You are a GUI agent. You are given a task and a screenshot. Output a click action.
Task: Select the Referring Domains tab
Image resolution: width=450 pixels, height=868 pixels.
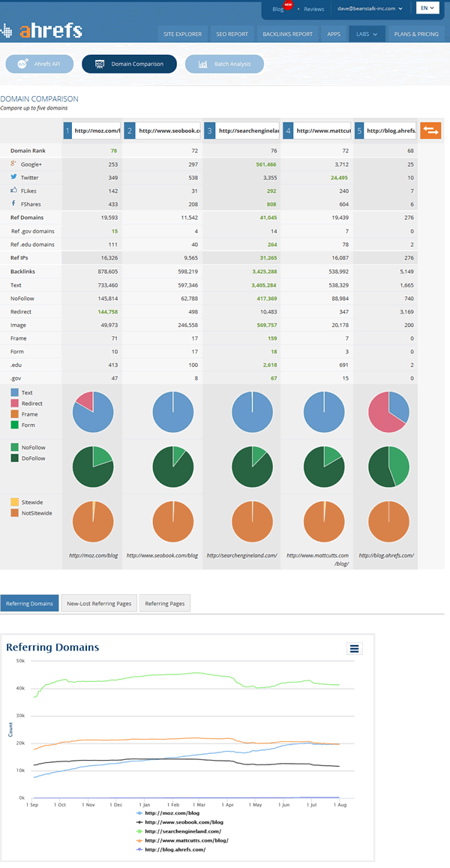pos(30,603)
